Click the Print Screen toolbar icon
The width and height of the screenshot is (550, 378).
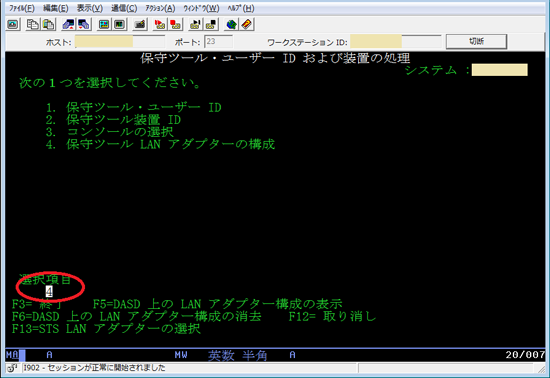pyautogui.click(x=13, y=25)
